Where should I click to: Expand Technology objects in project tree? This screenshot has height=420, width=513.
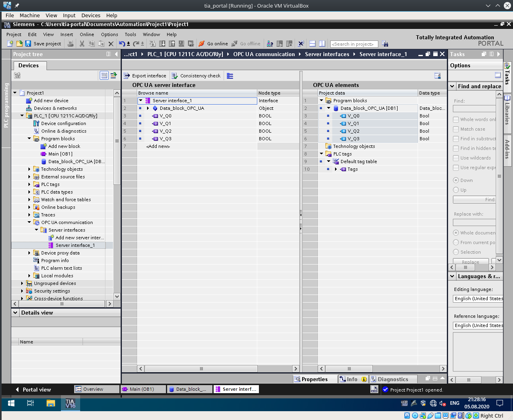coord(29,169)
